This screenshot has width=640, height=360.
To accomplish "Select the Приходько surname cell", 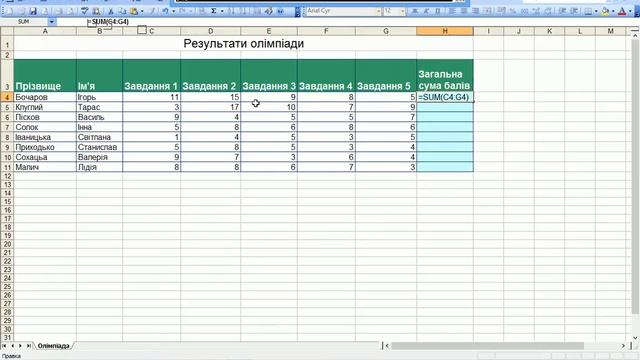I will point(45,147).
